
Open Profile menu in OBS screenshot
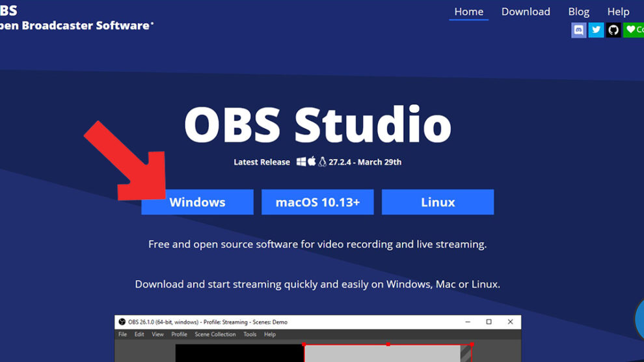tap(179, 334)
